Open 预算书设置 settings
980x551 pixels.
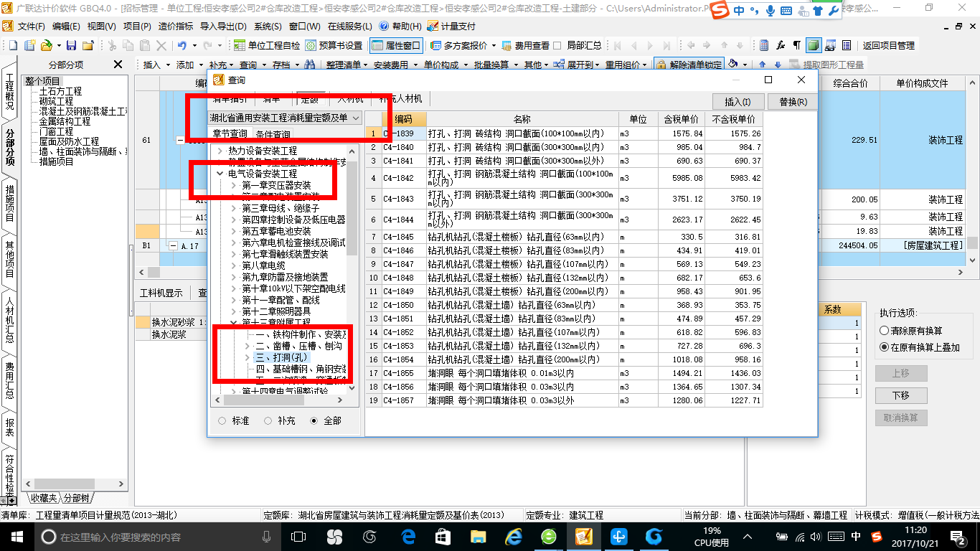pyautogui.click(x=334, y=45)
